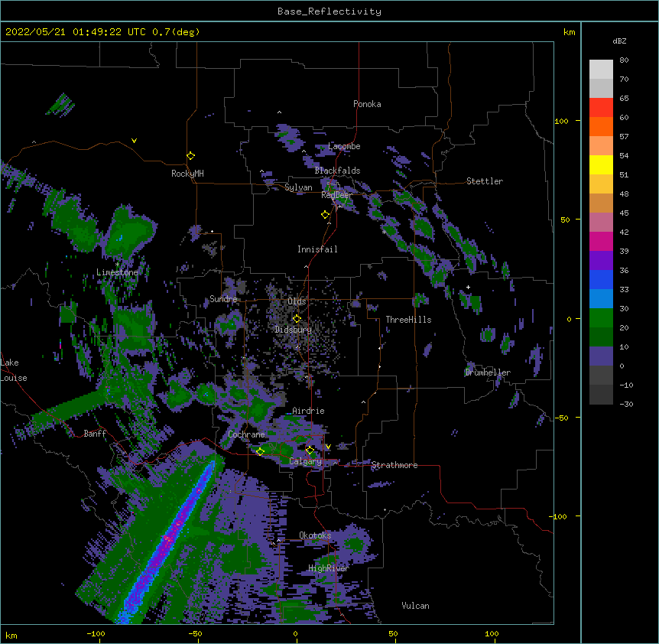
Task: Click the 80 value on dBZ legend
Action: [x=624, y=60]
